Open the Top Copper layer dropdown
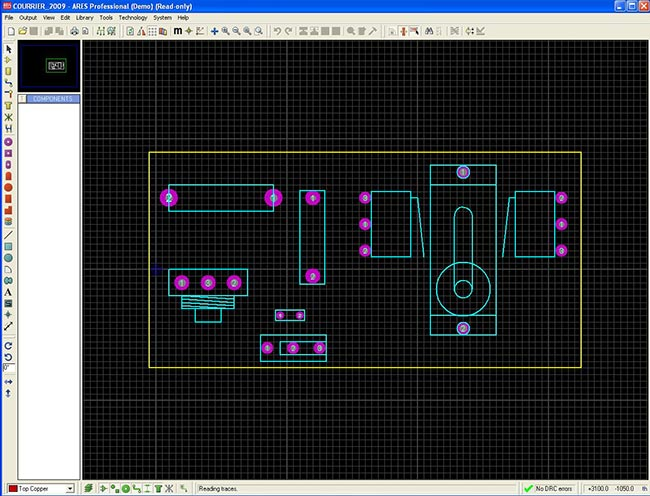The image size is (650, 496). pyautogui.click(x=70, y=489)
